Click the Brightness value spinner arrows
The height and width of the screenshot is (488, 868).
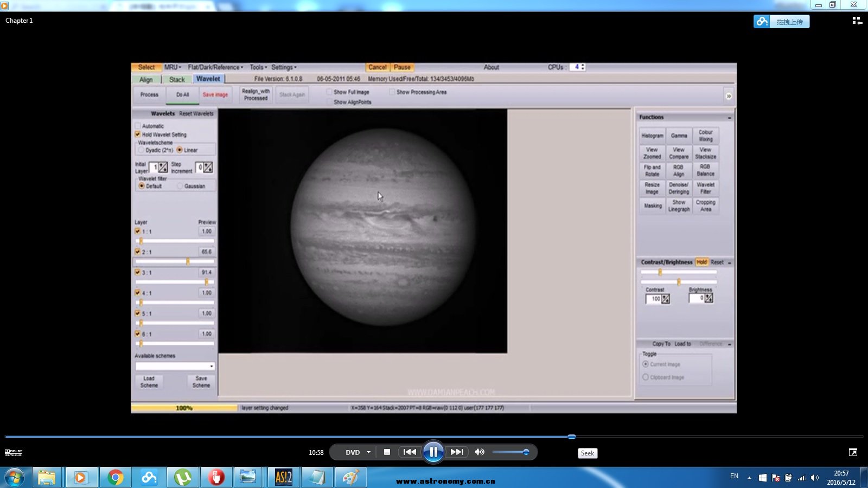709,298
